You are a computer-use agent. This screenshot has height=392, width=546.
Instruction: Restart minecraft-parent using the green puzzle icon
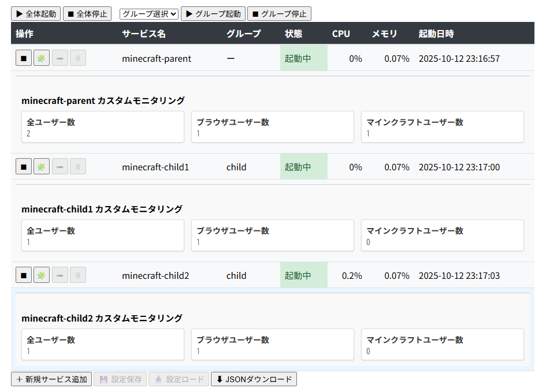[x=41, y=58]
